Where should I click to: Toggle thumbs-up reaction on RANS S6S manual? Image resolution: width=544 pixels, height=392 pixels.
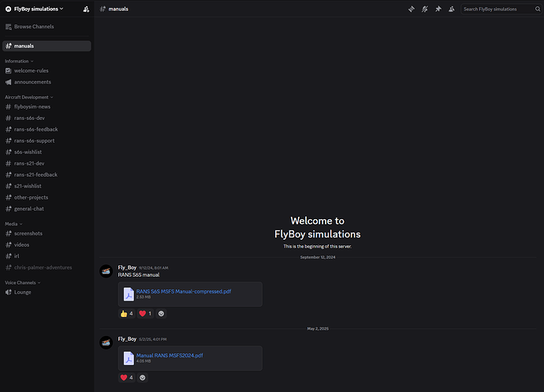(127, 314)
